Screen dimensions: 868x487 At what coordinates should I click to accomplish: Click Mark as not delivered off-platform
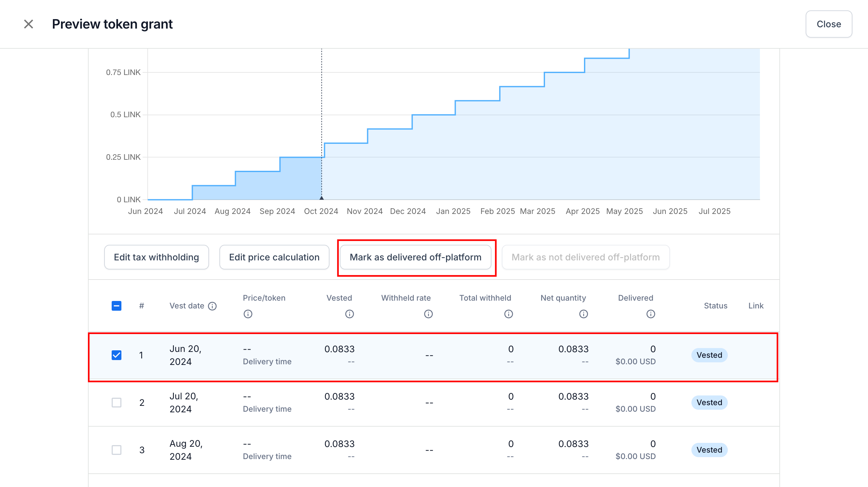tap(586, 257)
